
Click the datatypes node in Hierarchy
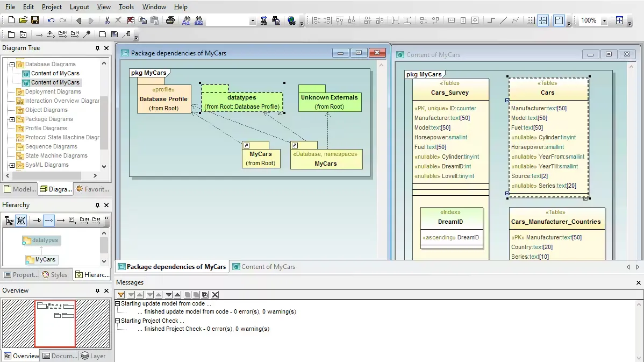click(x=41, y=240)
